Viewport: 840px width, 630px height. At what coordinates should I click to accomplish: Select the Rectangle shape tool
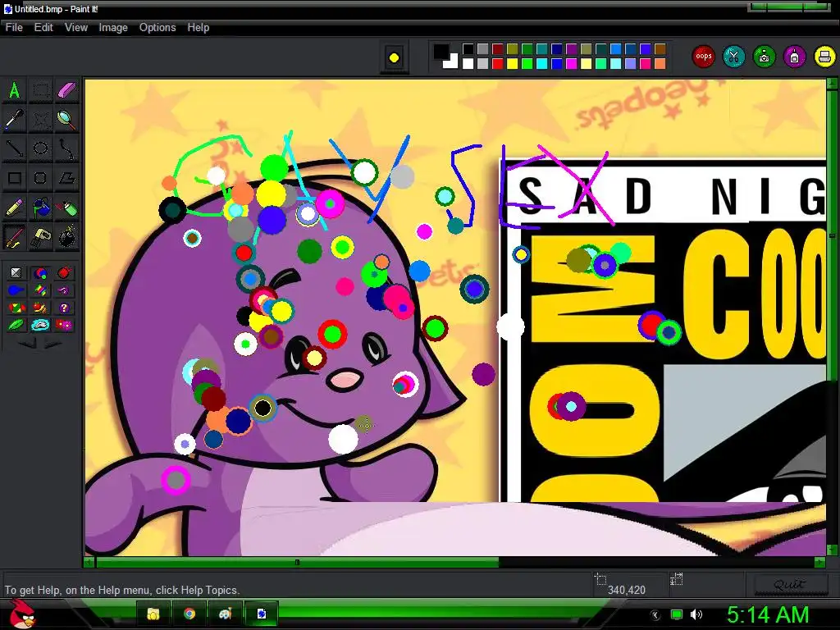click(x=15, y=178)
